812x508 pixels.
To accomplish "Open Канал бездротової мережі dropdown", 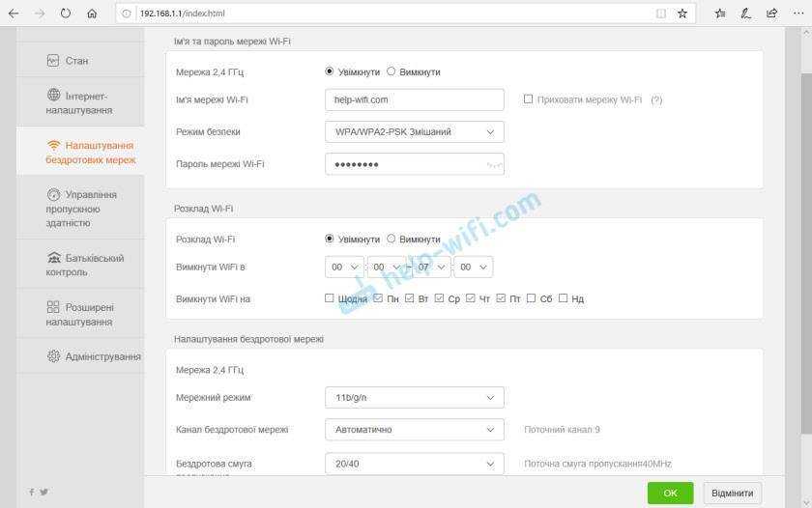I will 414,429.
